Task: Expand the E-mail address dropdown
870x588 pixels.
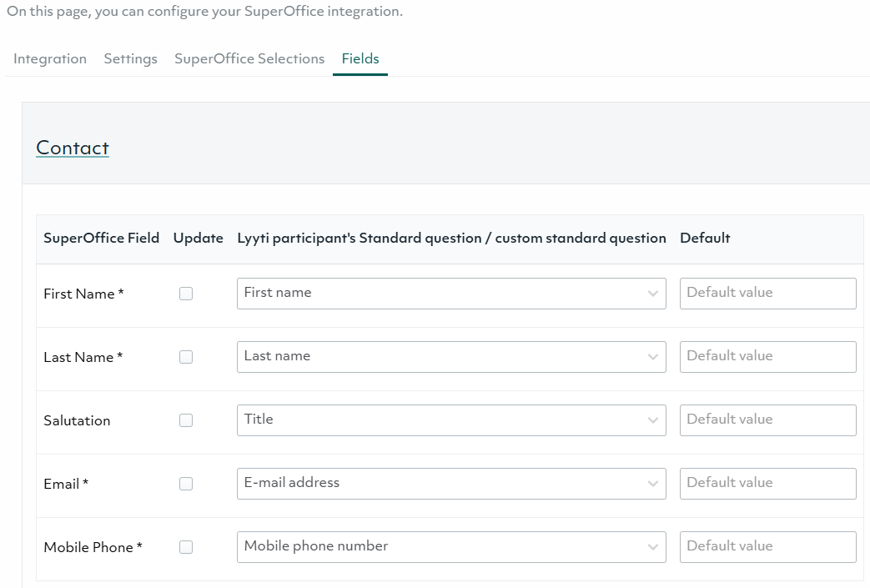Action: 450,484
